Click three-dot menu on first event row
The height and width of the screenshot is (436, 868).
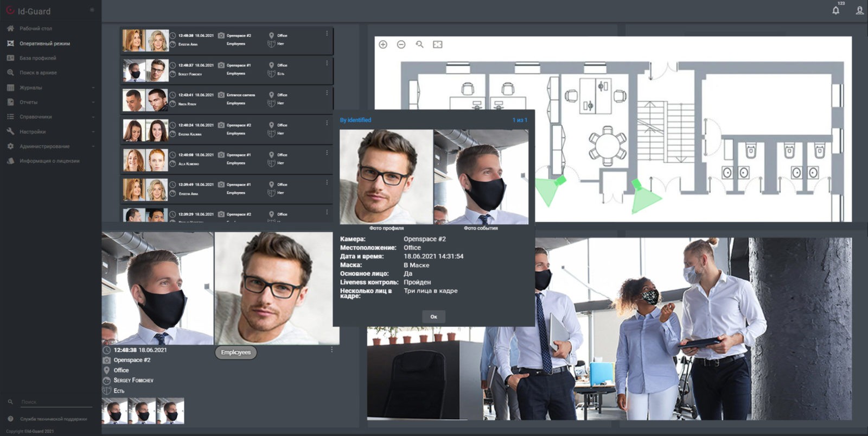tap(327, 34)
